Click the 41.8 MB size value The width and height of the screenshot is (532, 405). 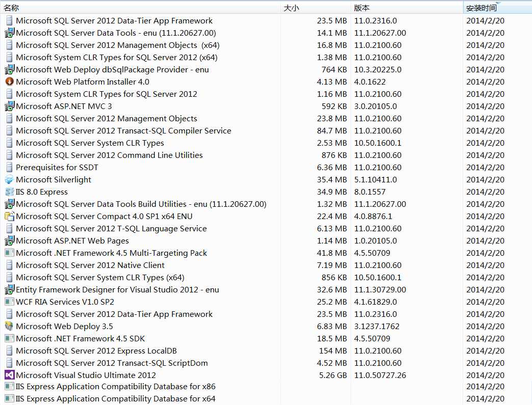(332, 253)
